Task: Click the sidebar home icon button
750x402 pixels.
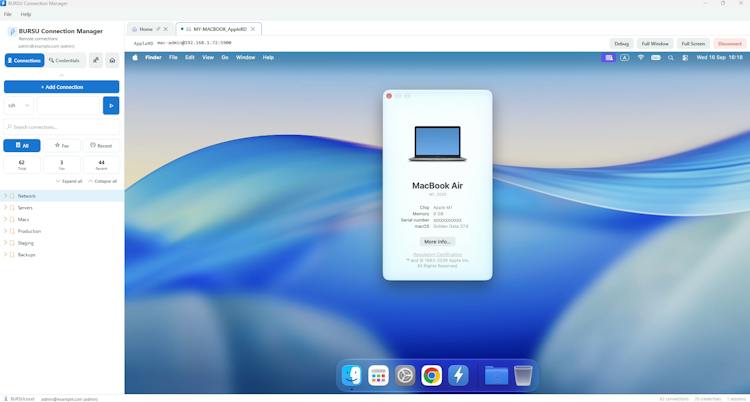Action: coord(112,60)
